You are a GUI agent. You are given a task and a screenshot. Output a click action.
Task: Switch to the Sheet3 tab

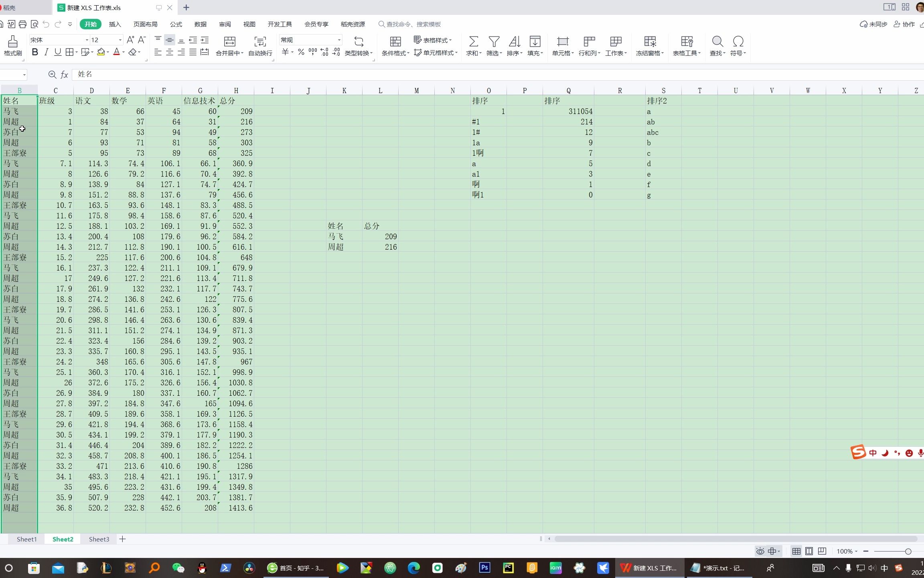point(99,539)
